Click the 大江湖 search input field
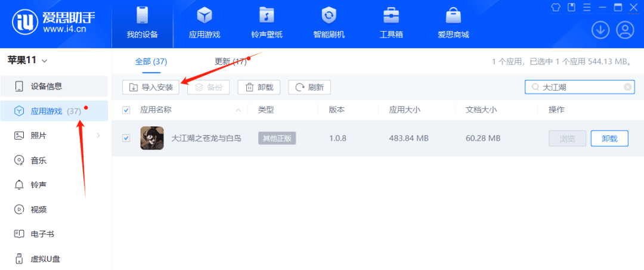644x270 pixels. [578, 87]
